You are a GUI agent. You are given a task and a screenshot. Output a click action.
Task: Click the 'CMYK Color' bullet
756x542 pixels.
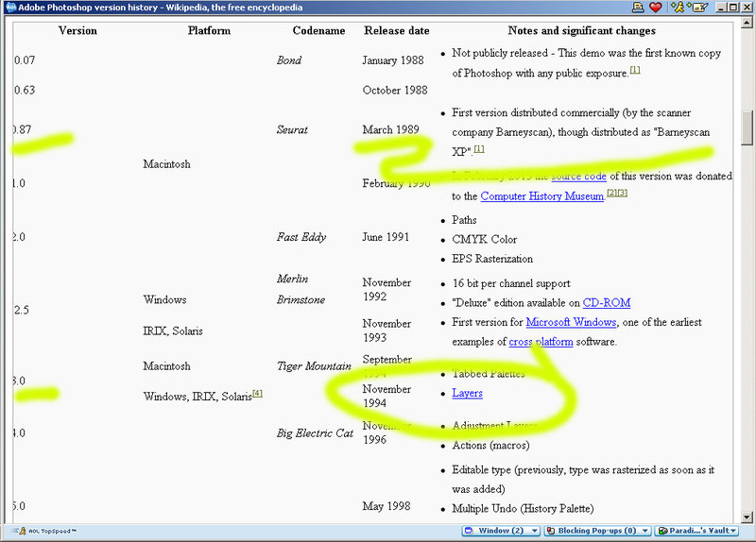[x=484, y=240]
